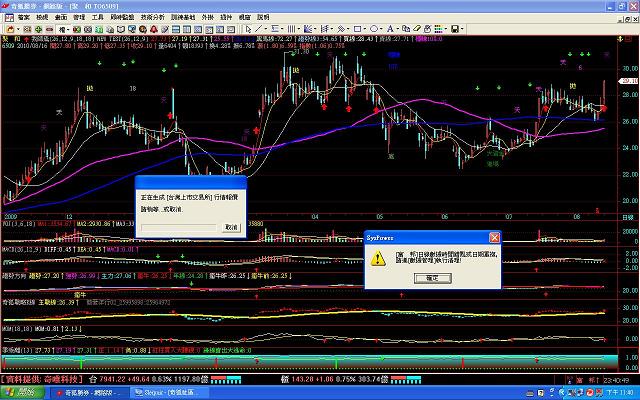The height and width of the screenshot is (400, 640).
Task: Click the red alarm bell icon
Action: pyautogui.click(x=154, y=29)
